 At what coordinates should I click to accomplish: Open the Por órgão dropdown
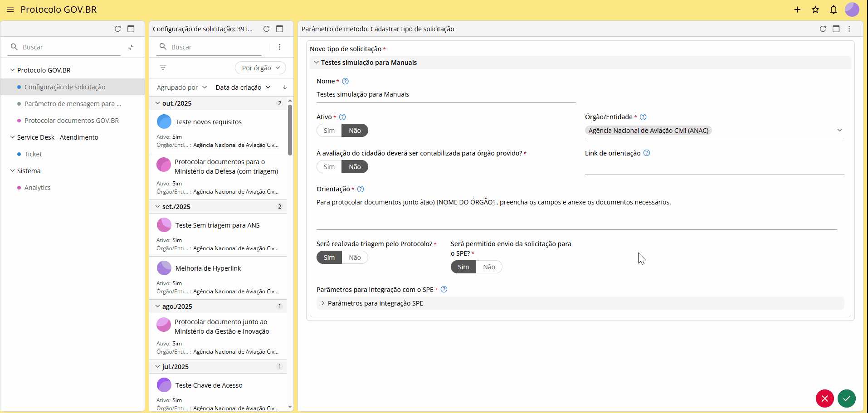(x=261, y=68)
